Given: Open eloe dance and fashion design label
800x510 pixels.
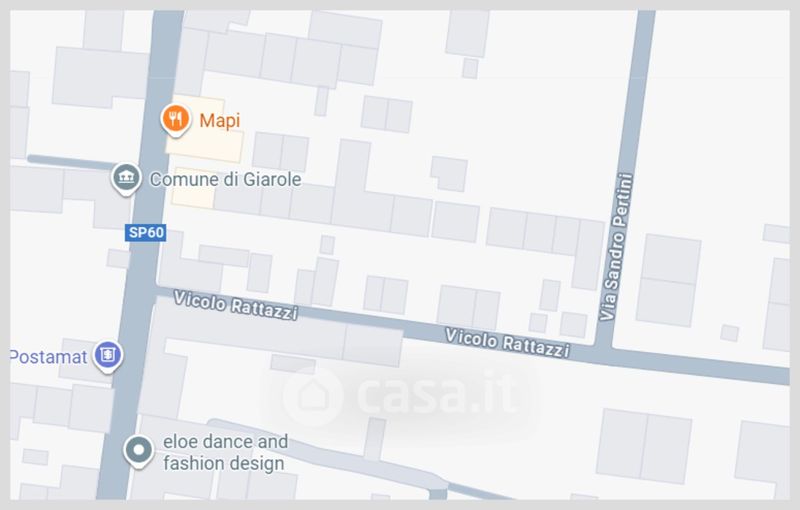Looking at the screenshot, I should [x=226, y=452].
